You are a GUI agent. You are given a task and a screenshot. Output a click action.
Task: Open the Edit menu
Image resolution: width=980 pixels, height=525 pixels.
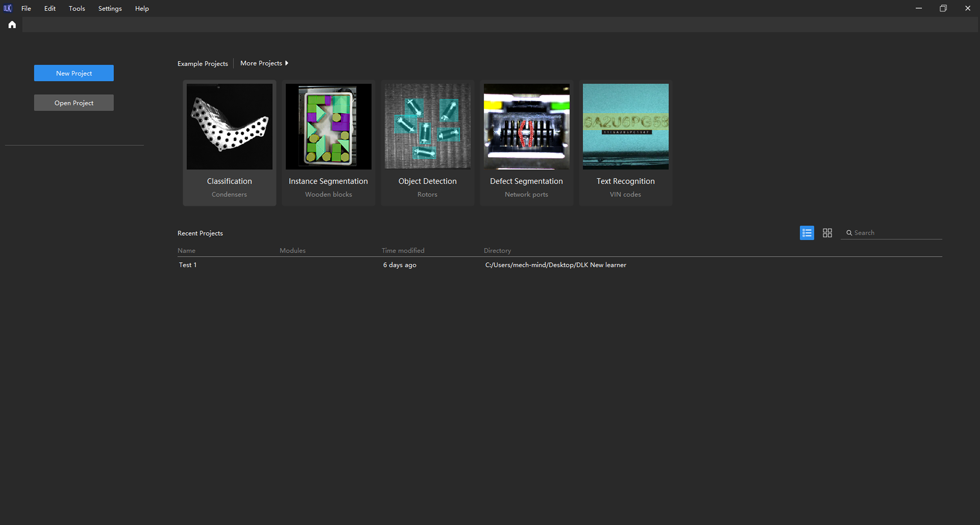pyautogui.click(x=50, y=8)
